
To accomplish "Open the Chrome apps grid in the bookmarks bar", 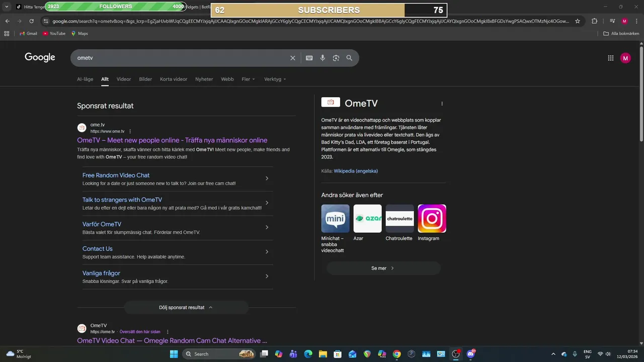I will point(7,34).
